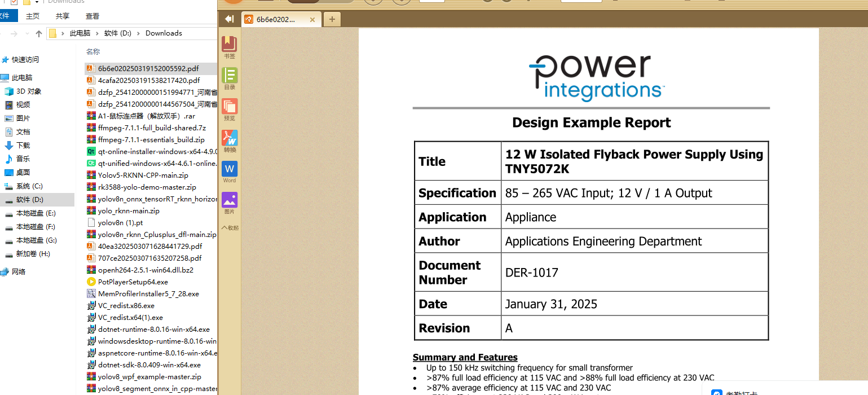Click the 707ce202503071635207258.pdf file icon
This screenshot has height=395, width=868.
91,258
